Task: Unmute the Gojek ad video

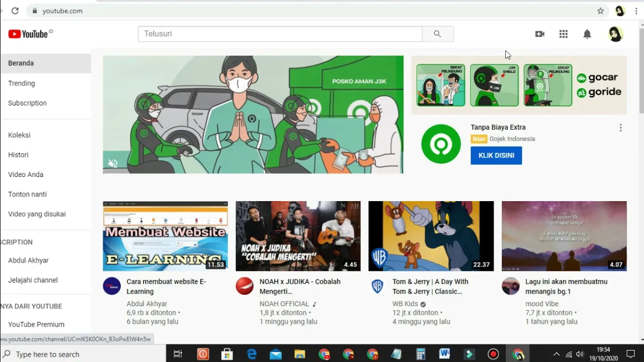Action: 113,163
